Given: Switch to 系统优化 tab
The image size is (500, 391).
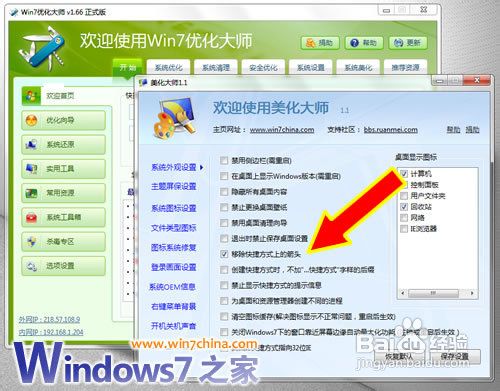Looking at the screenshot, I should 168,67.
